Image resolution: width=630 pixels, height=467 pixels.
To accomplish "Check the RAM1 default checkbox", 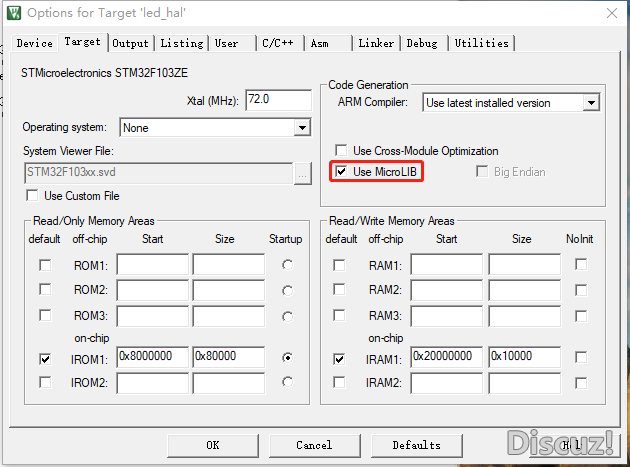I will tap(339, 265).
